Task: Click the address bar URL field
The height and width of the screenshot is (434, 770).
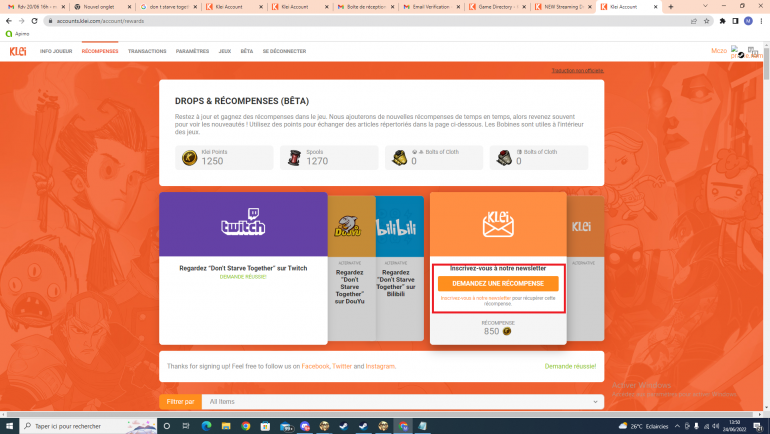Action: point(366,21)
